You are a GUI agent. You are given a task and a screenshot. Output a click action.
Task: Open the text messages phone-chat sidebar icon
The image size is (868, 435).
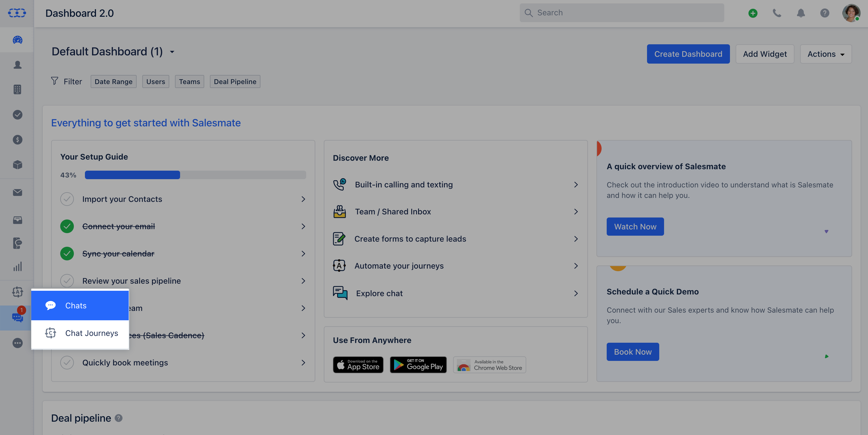point(18,243)
